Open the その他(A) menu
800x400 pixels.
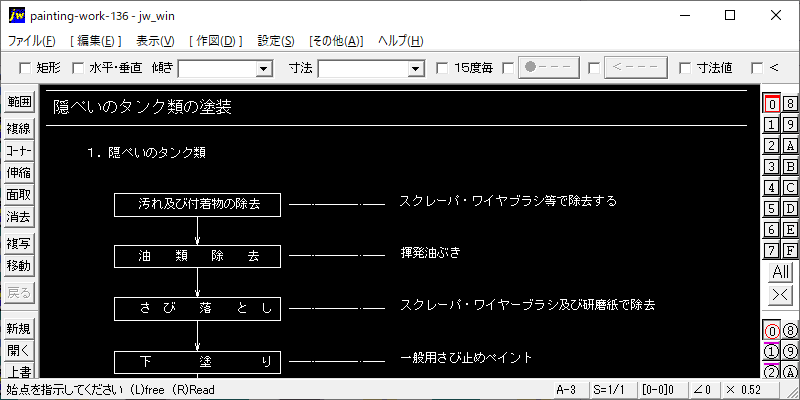point(336,41)
